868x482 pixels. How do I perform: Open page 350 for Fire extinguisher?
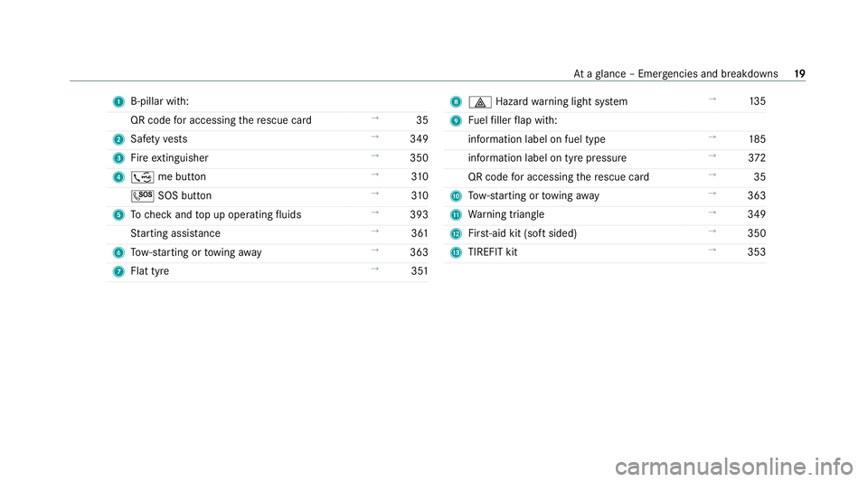419,157
